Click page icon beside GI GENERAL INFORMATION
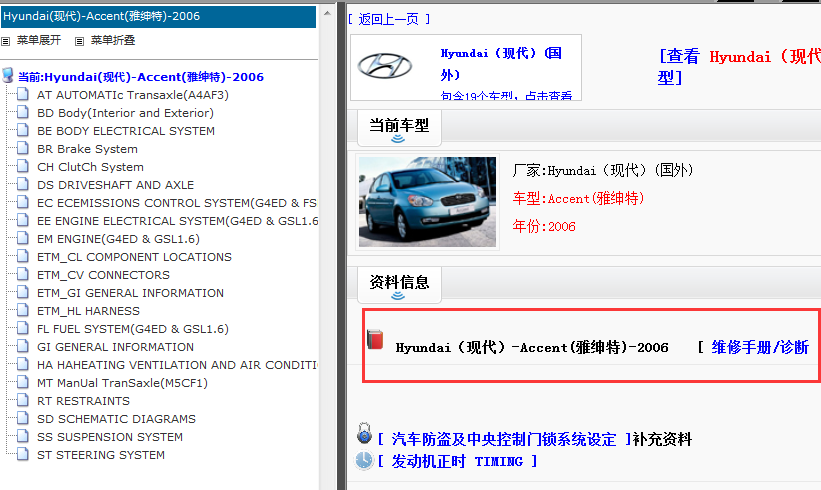 [23, 346]
